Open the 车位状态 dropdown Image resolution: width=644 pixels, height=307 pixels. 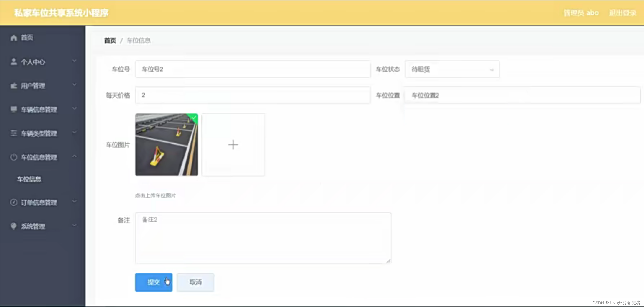452,69
